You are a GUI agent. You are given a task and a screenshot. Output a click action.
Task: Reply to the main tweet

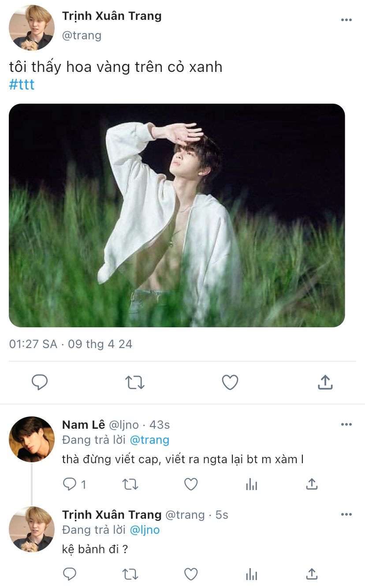click(40, 382)
